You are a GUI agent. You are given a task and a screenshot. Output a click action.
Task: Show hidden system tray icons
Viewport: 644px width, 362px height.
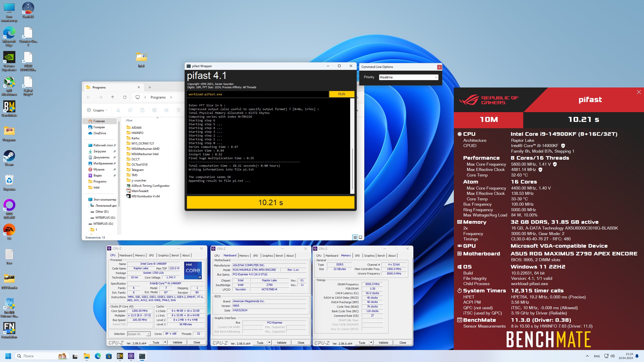pyautogui.click(x=587, y=356)
